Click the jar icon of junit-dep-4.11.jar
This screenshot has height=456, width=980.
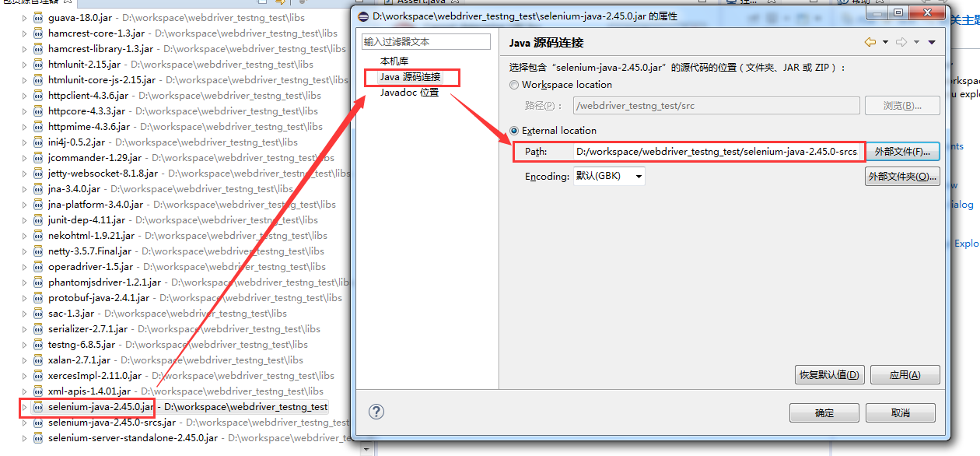38,219
